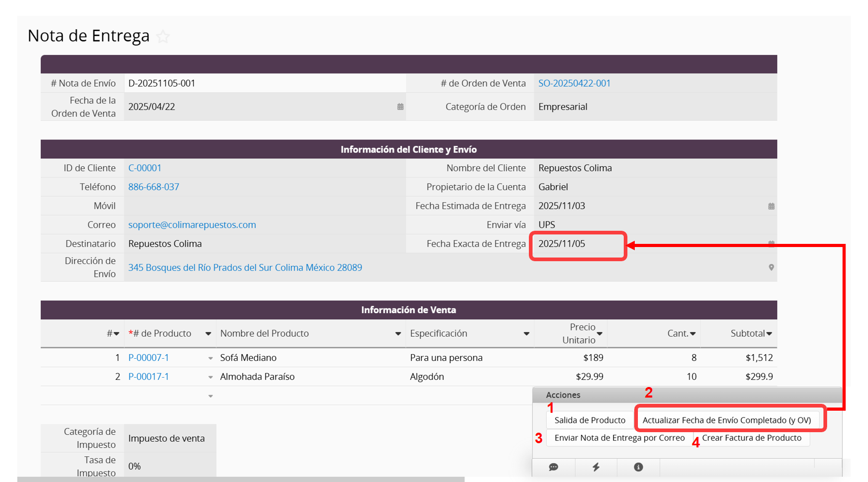
Task: Click the lightning bolt actions icon
Action: [596, 467]
